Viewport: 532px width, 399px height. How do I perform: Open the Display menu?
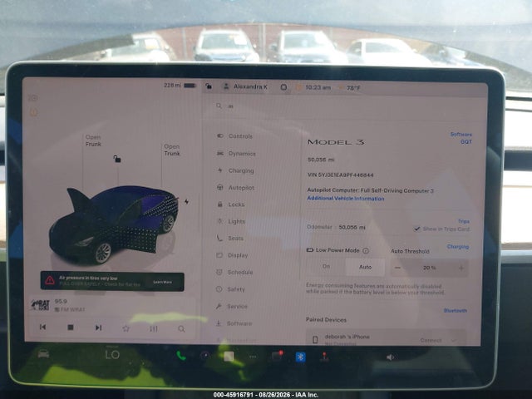click(x=233, y=255)
